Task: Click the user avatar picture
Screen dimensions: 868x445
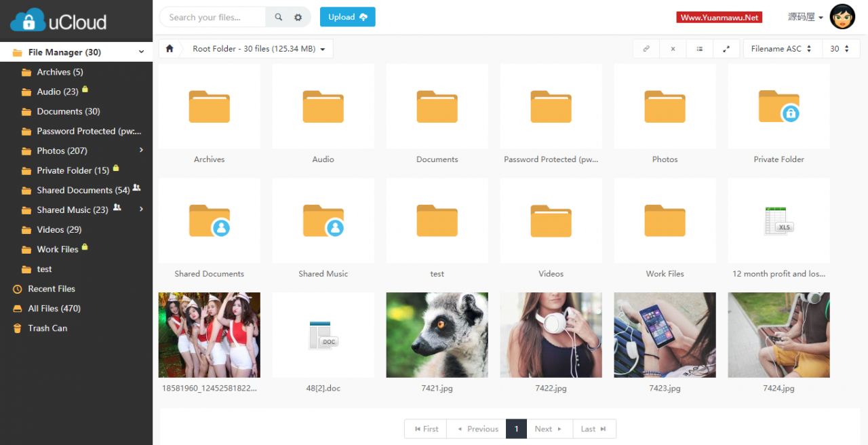Action: pyautogui.click(x=842, y=17)
